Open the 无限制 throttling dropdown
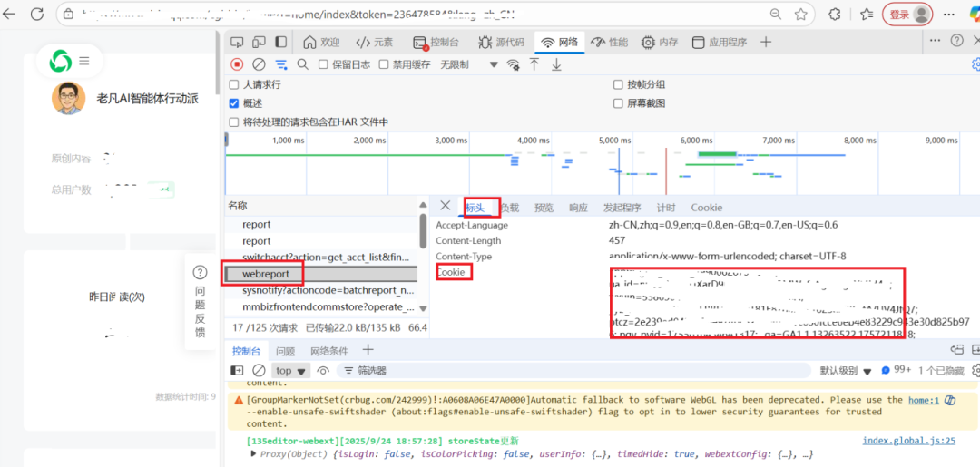Viewport: 980px width, 467px height. pos(469,64)
